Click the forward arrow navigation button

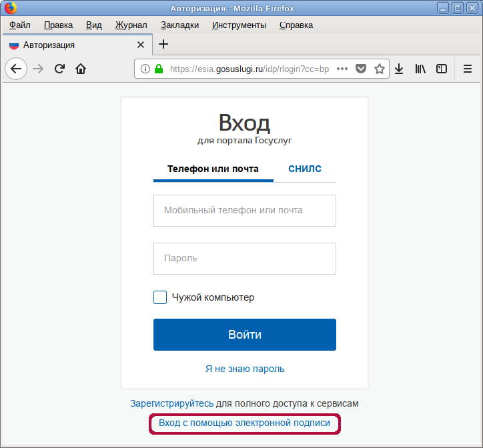click(38, 69)
